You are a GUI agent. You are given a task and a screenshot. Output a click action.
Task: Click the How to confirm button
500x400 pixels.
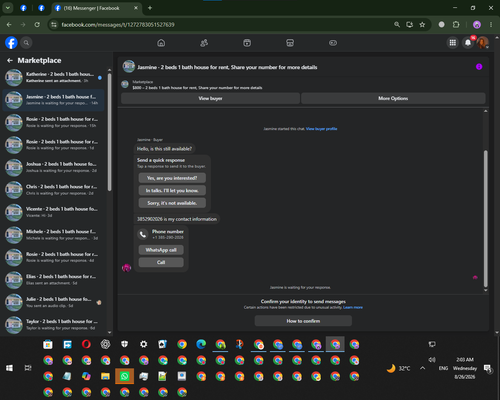click(x=303, y=321)
